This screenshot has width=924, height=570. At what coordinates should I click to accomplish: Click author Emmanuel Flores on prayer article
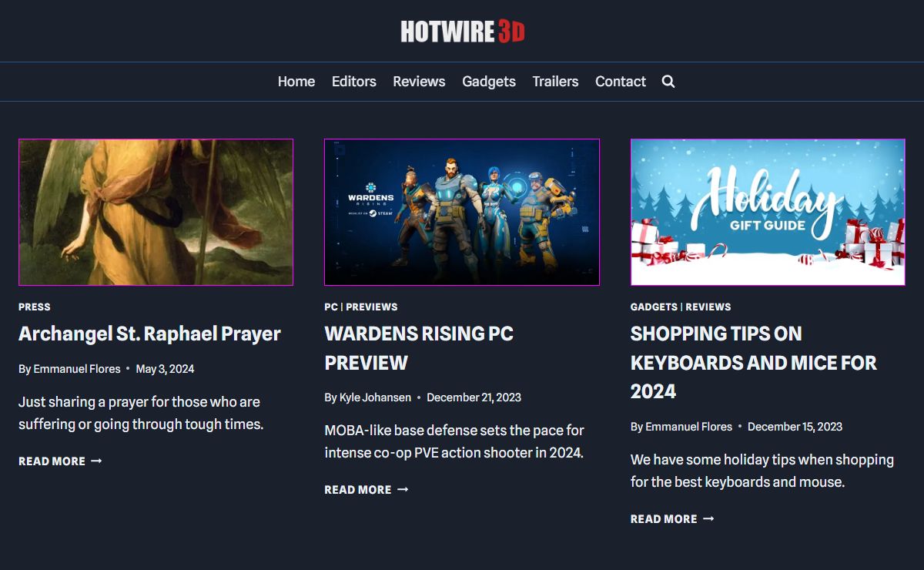click(x=77, y=369)
